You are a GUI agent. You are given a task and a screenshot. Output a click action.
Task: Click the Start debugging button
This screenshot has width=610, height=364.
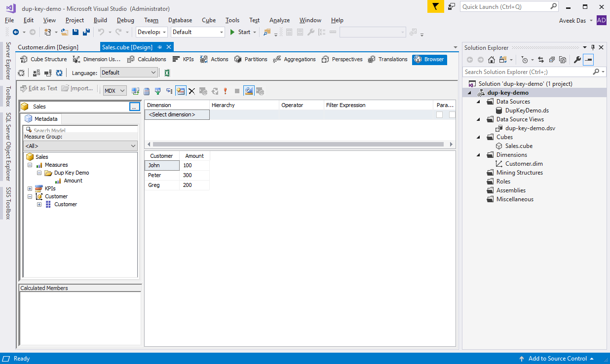(x=240, y=32)
